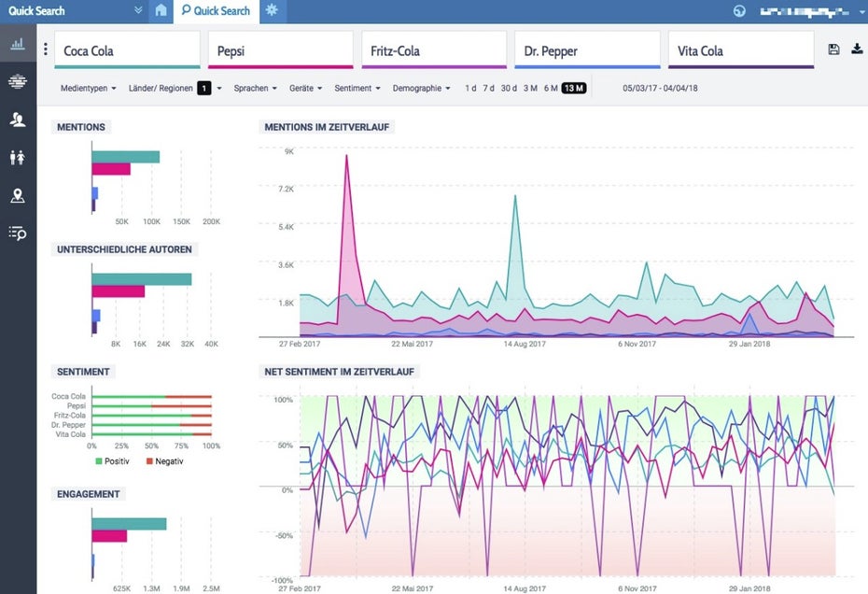Select the 6 M time range

point(551,88)
